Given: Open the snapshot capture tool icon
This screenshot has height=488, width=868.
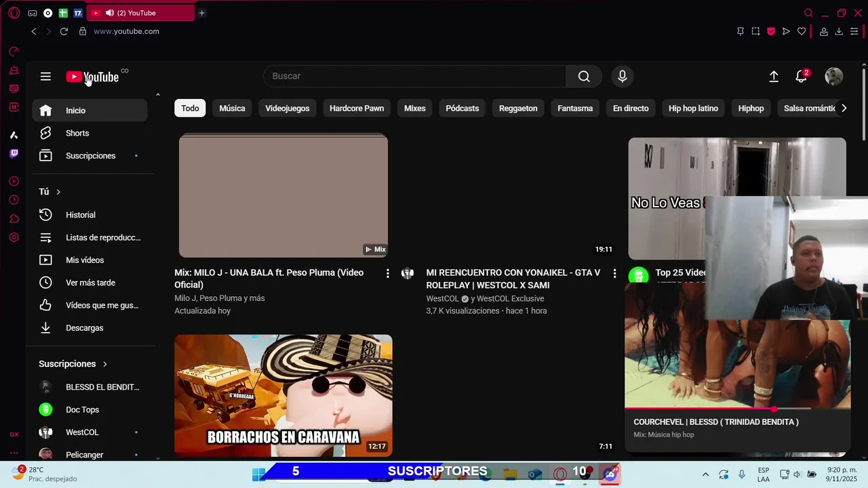Looking at the screenshot, I should click(x=755, y=31).
